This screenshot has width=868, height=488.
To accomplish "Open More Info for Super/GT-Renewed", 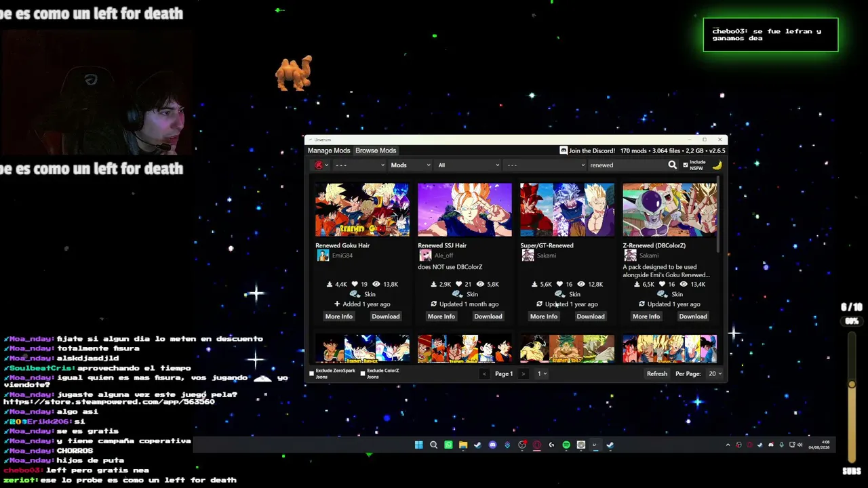I will point(544,317).
